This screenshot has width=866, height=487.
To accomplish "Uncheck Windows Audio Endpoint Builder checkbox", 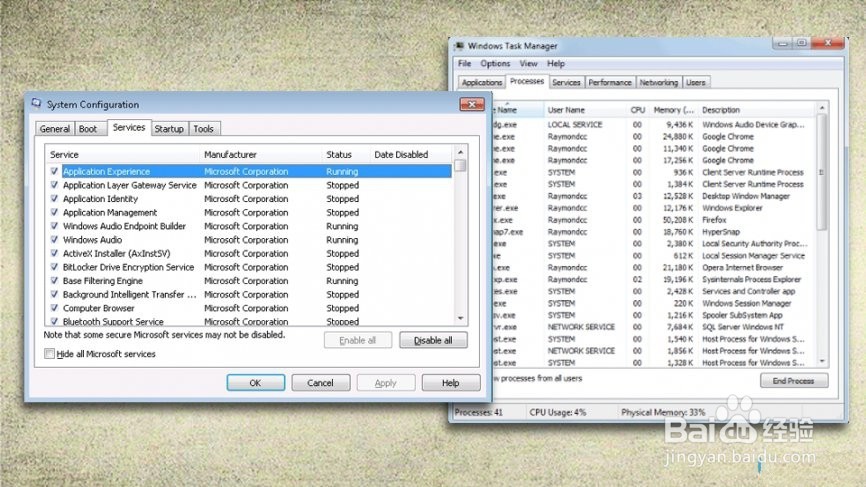I will (x=54, y=226).
